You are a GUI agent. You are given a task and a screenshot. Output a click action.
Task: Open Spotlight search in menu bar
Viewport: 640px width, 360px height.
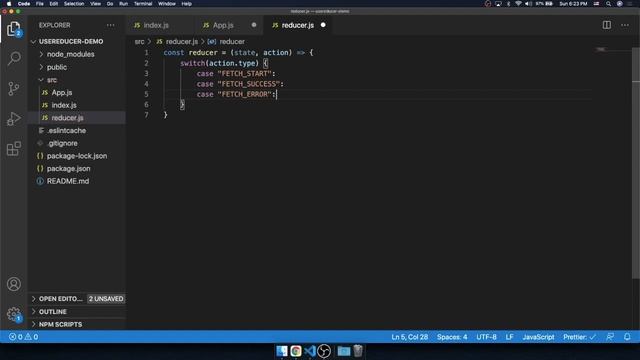[609, 4]
